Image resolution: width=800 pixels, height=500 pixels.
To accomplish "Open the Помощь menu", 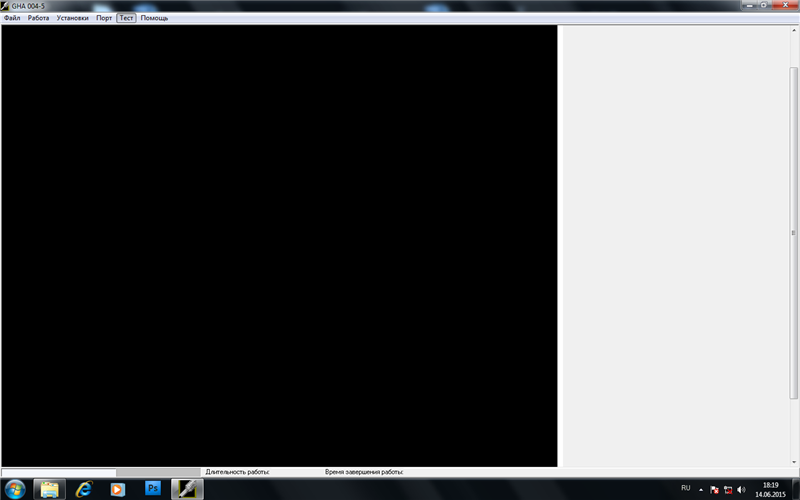I will coord(154,18).
